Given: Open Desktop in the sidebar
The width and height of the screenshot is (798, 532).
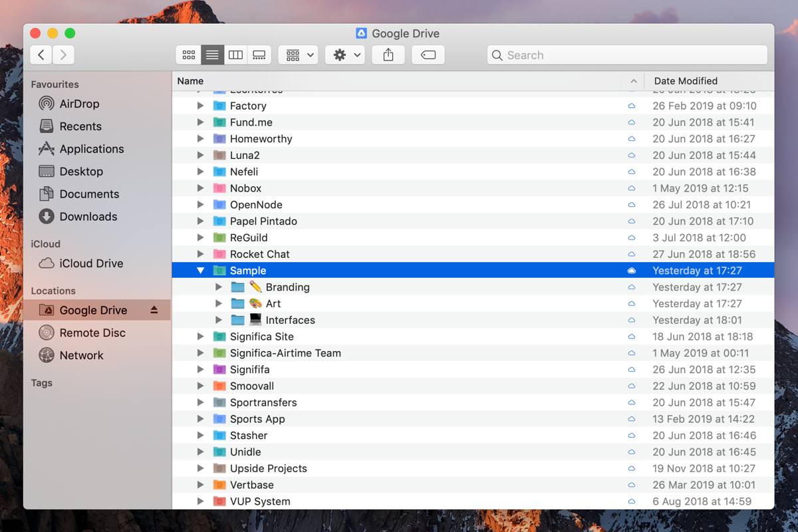Looking at the screenshot, I should point(96,172).
